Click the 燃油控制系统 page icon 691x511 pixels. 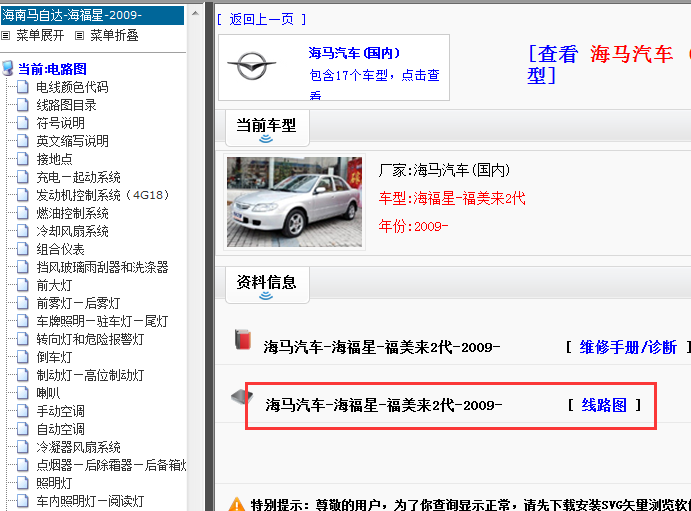point(22,213)
